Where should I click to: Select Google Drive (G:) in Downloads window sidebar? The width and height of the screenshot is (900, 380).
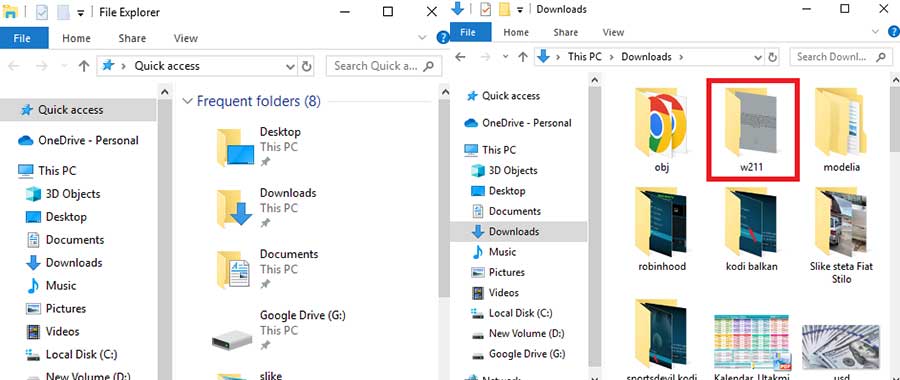519,354
